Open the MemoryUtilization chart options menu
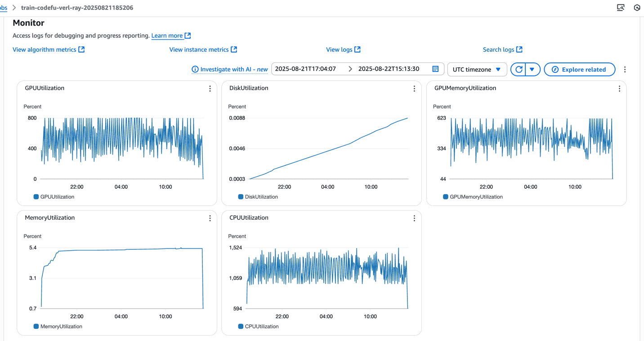This screenshot has height=341, width=644. point(210,218)
